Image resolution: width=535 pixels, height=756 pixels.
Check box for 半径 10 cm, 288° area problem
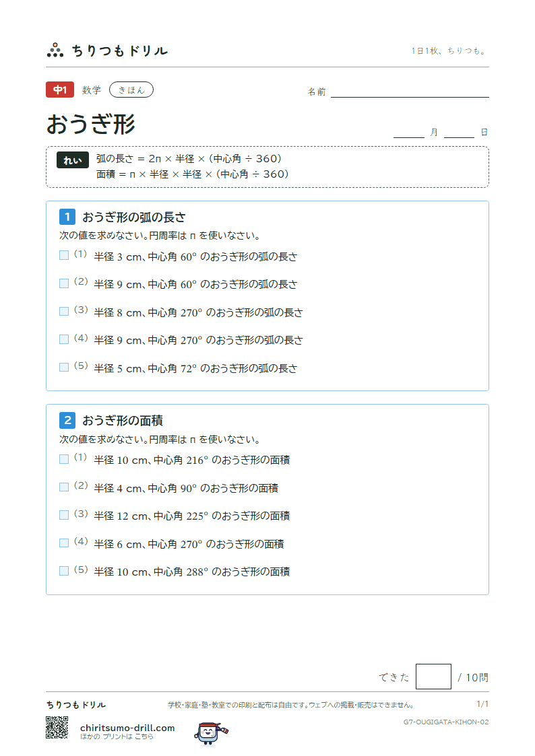[x=64, y=571]
